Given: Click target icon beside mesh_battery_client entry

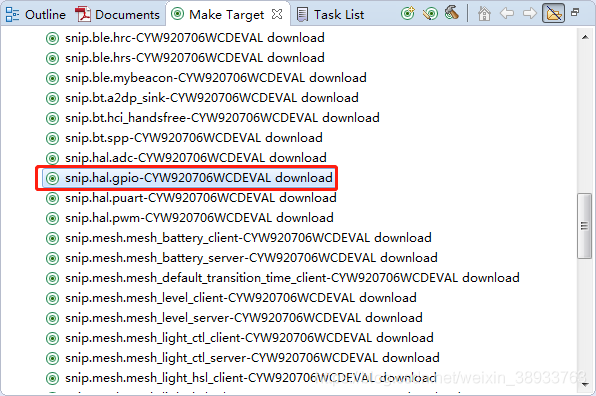Looking at the screenshot, I should click(52, 239).
